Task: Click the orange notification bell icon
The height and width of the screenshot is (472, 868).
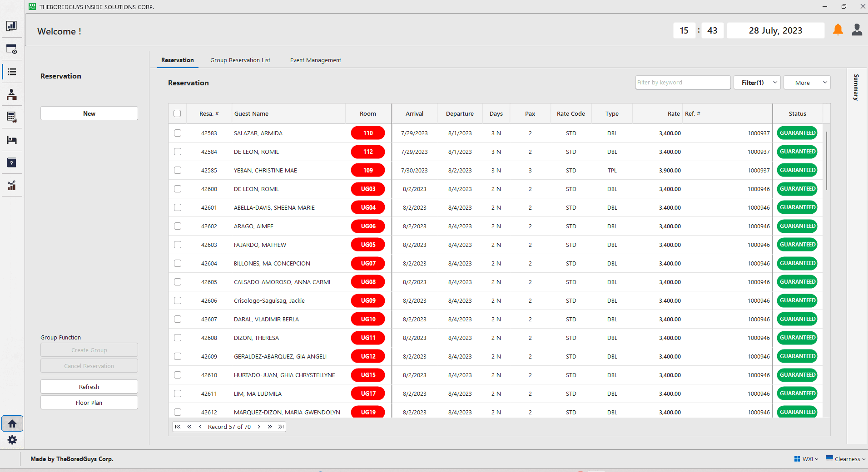Action: (x=838, y=30)
